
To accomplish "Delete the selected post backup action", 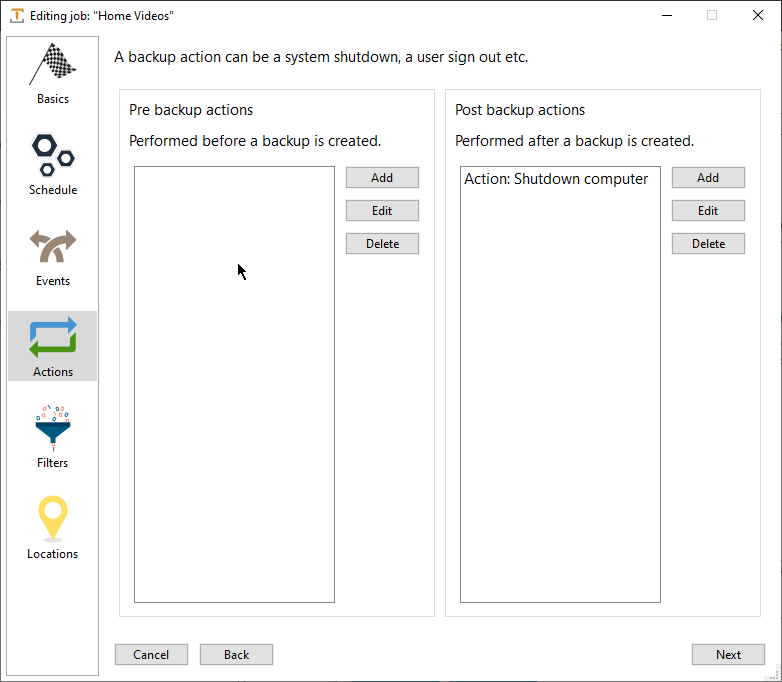I will (x=708, y=243).
